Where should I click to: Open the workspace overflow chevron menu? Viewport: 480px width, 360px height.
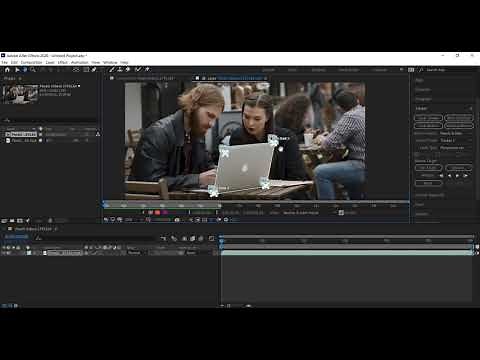tap(401, 70)
